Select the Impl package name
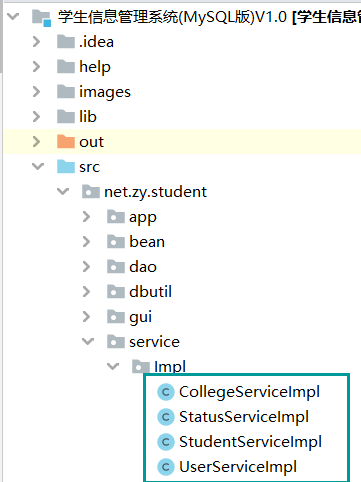361x482 pixels. pyautogui.click(x=170, y=367)
